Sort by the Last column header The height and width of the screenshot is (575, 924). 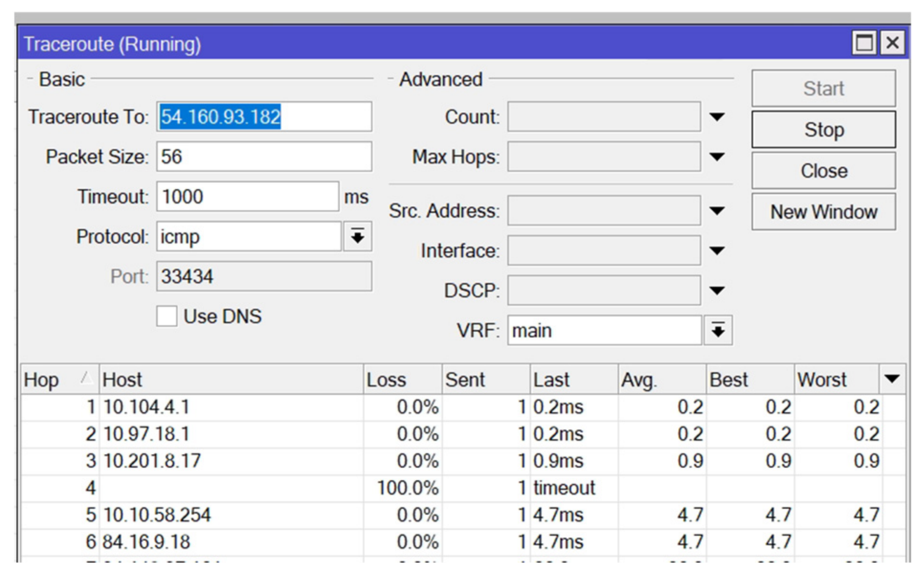(x=574, y=380)
